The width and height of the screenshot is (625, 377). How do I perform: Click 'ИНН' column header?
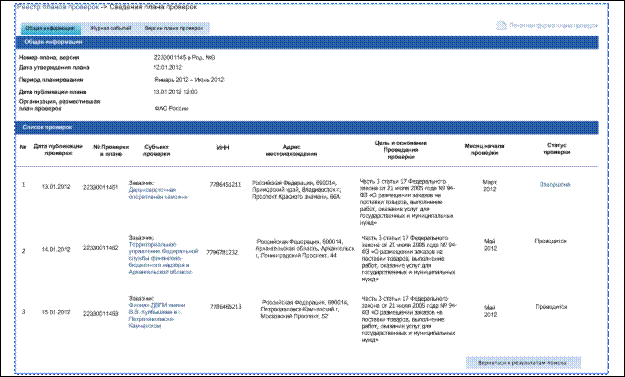tap(223, 148)
